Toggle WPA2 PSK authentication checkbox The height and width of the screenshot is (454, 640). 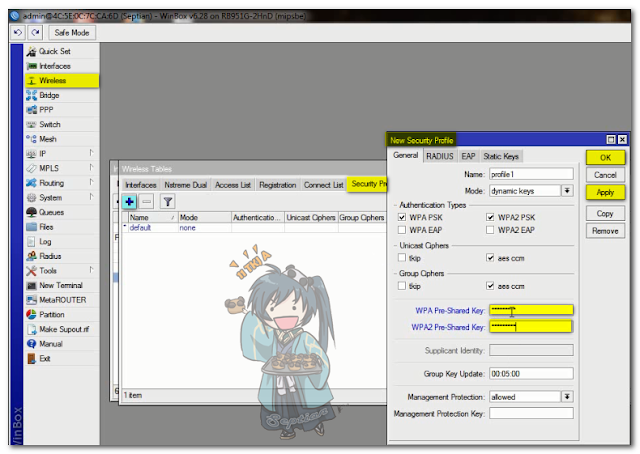(x=490, y=217)
